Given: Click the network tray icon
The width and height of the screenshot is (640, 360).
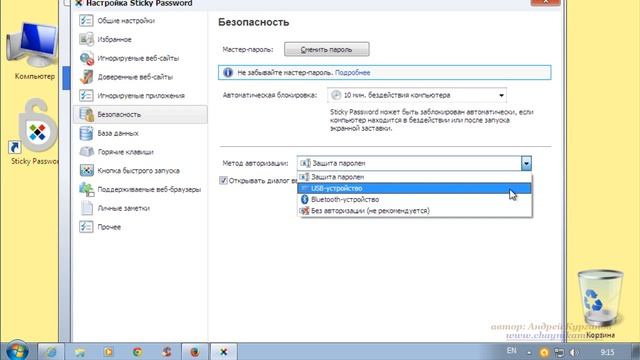Looking at the screenshot, I should point(559,352).
